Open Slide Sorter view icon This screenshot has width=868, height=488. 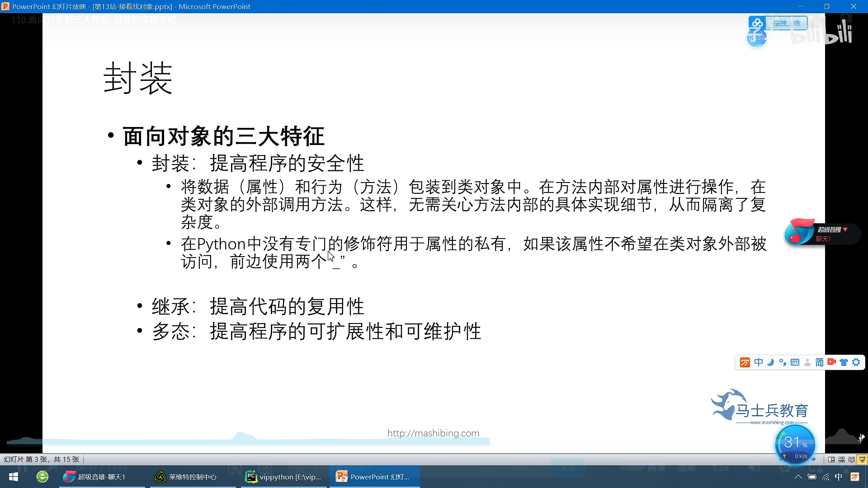click(x=842, y=460)
